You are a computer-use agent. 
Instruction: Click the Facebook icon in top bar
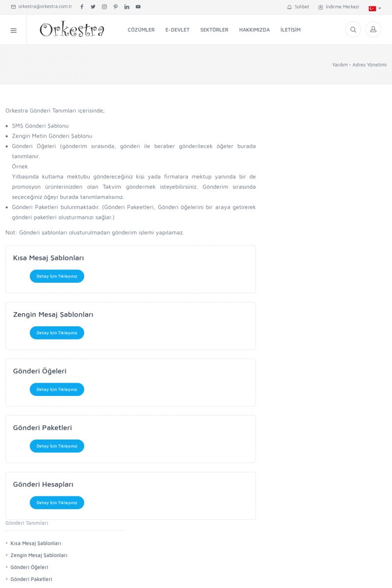click(82, 7)
